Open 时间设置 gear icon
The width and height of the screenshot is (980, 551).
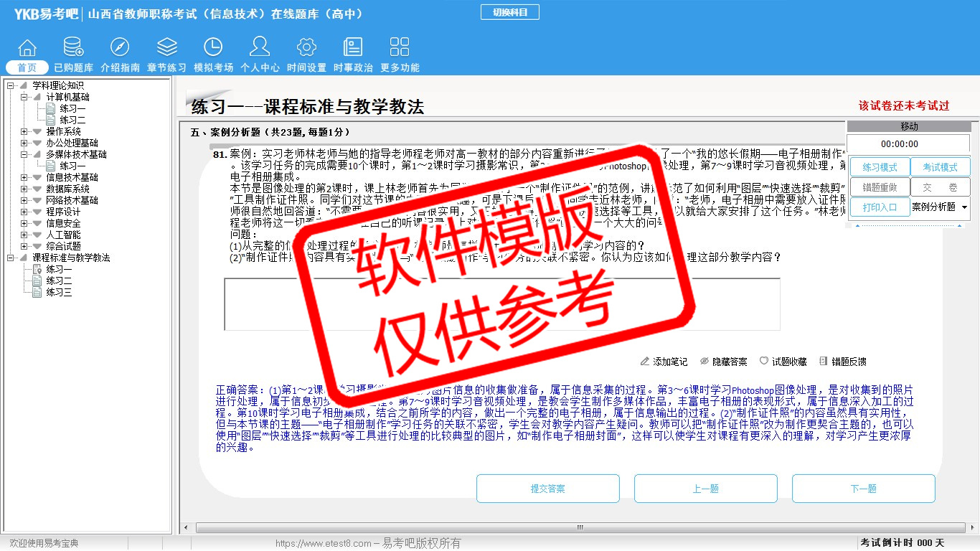click(x=306, y=48)
